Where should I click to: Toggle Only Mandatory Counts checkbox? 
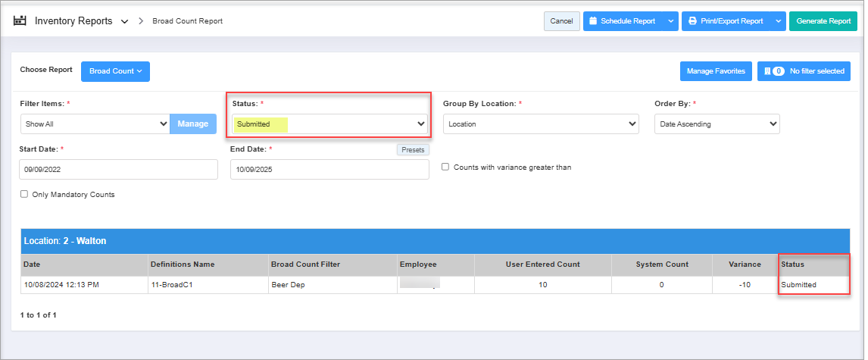pyautogui.click(x=24, y=195)
